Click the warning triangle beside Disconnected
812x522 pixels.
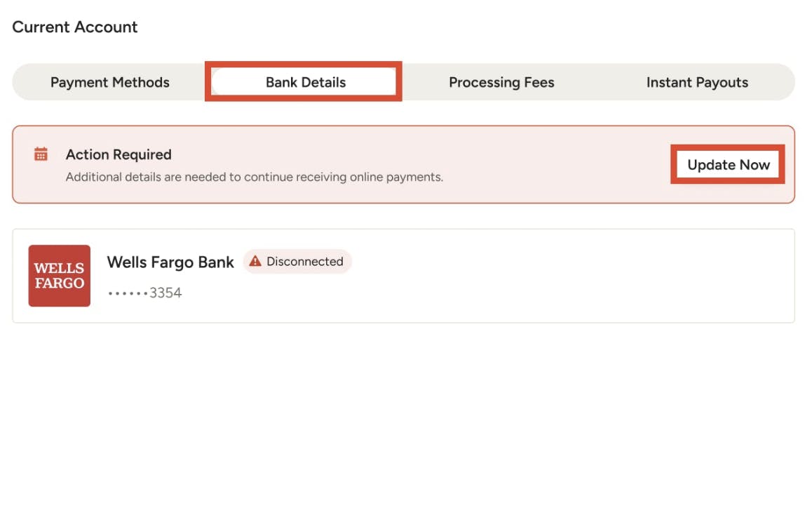255,261
